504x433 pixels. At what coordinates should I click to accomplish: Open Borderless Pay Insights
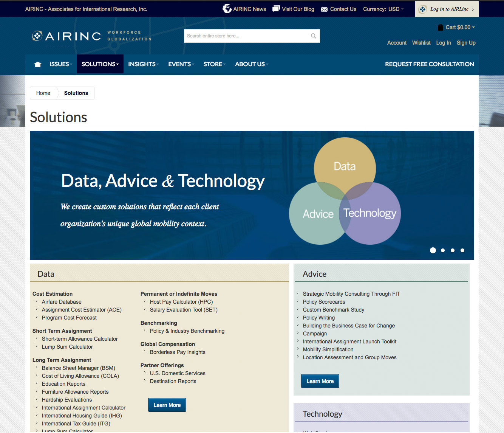[x=178, y=352]
